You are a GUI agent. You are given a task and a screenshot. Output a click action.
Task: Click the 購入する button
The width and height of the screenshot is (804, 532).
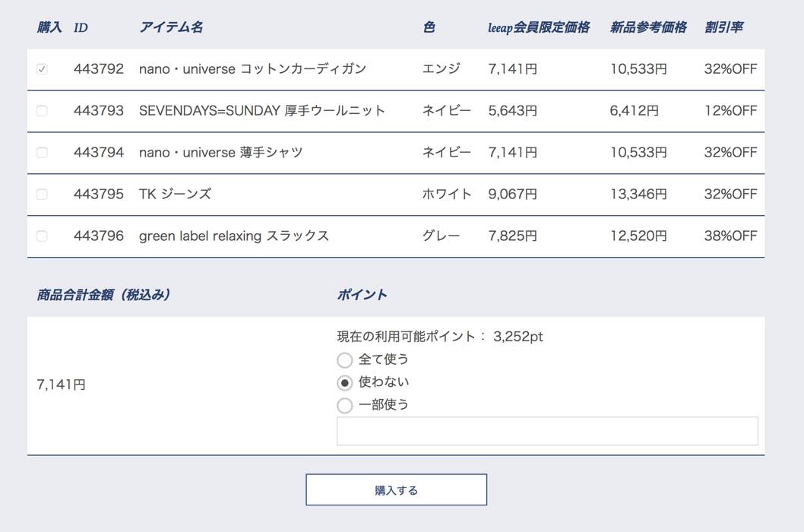coord(397,490)
